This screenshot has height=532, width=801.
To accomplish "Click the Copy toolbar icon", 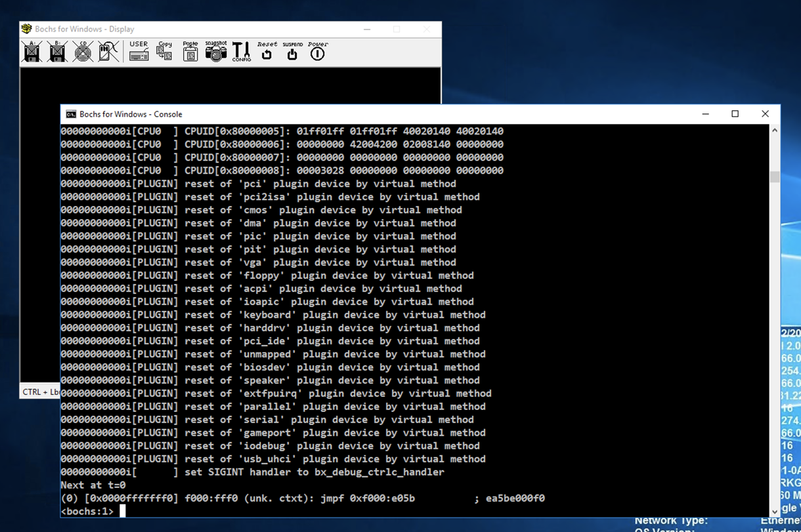I will point(164,51).
